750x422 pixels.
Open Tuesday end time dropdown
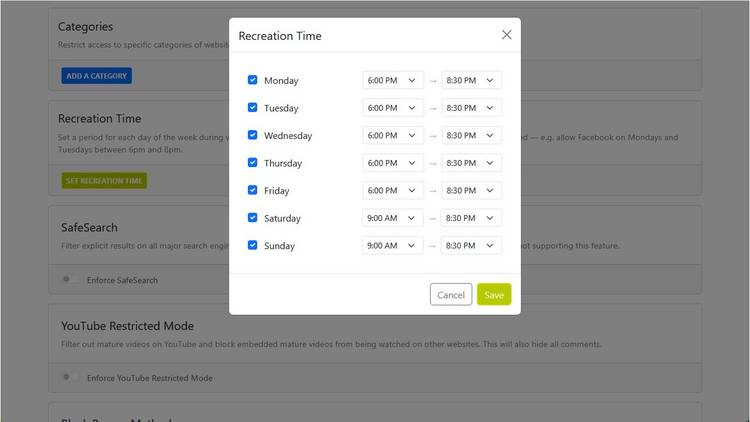[x=471, y=108]
